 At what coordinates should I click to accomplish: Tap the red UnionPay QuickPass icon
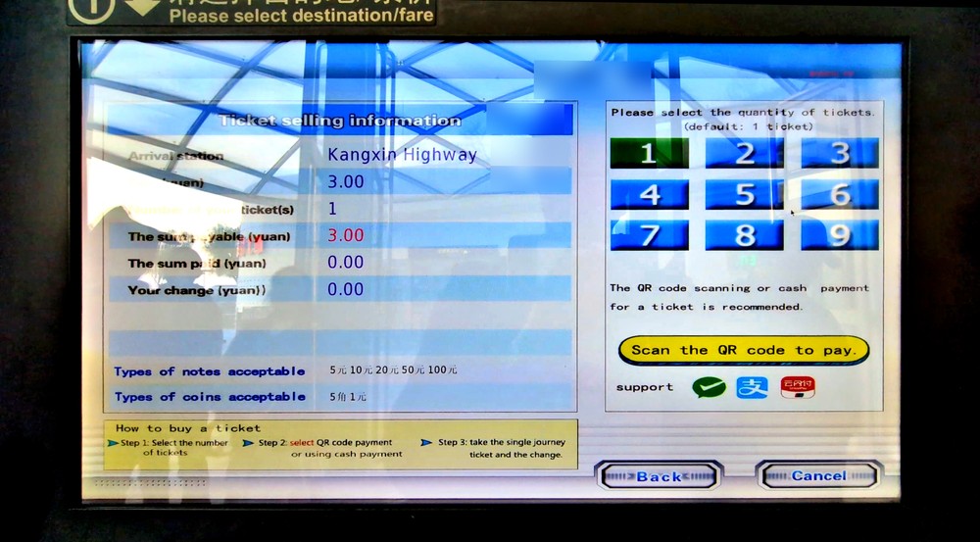797,388
